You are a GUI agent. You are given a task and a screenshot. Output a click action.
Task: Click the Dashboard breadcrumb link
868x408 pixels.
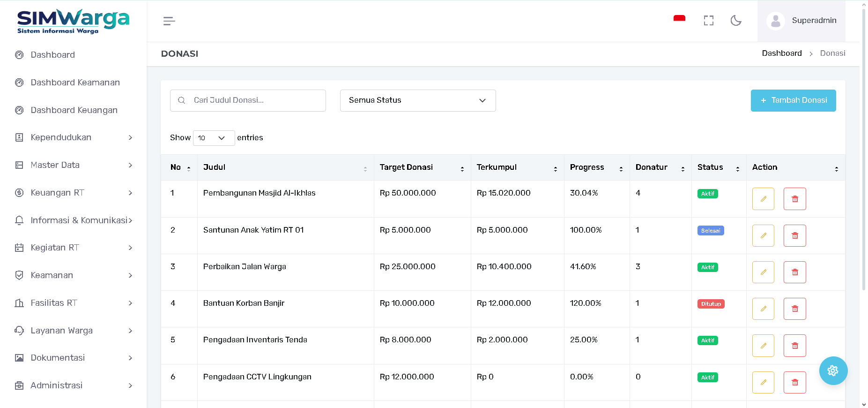[x=781, y=53]
